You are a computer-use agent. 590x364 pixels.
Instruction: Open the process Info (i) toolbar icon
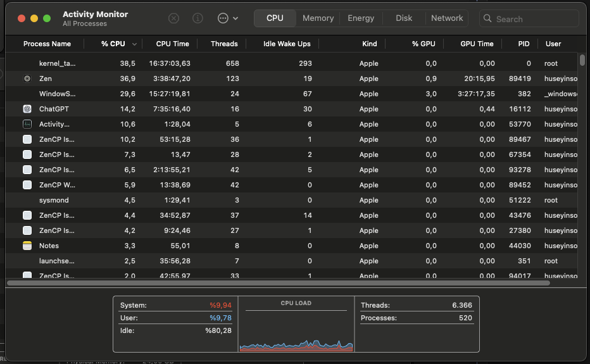[198, 18]
